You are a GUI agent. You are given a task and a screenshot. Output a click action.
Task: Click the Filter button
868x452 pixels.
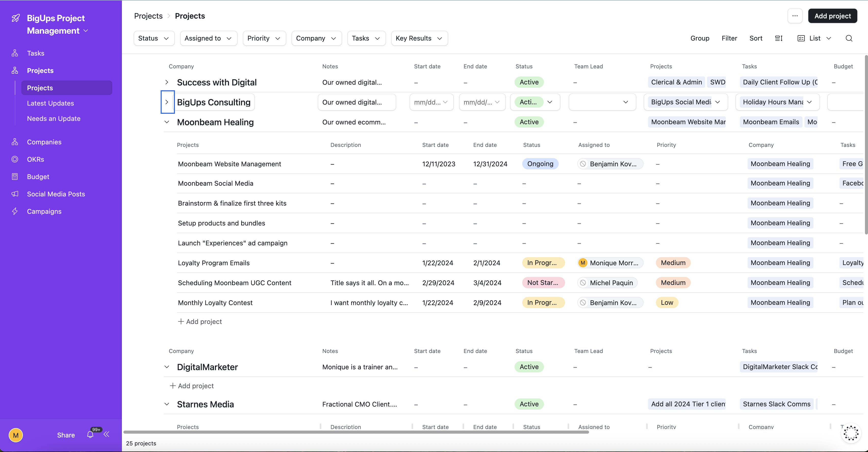point(729,39)
